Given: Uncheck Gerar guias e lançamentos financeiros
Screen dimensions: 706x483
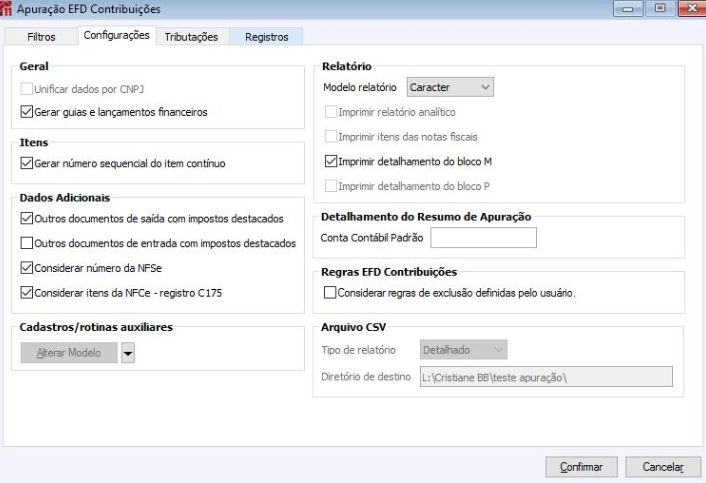Looking at the screenshot, I should 27,112.
